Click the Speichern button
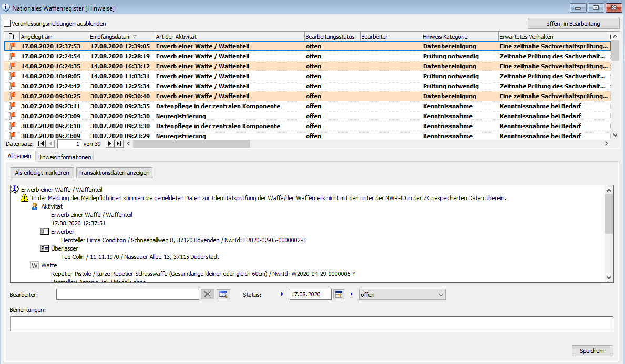This screenshot has height=364, width=625. pyautogui.click(x=592, y=351)
